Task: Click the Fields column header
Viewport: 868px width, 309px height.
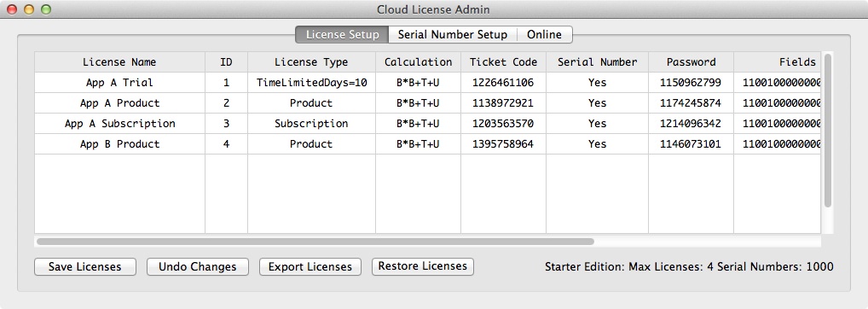Action: [778, 62]
